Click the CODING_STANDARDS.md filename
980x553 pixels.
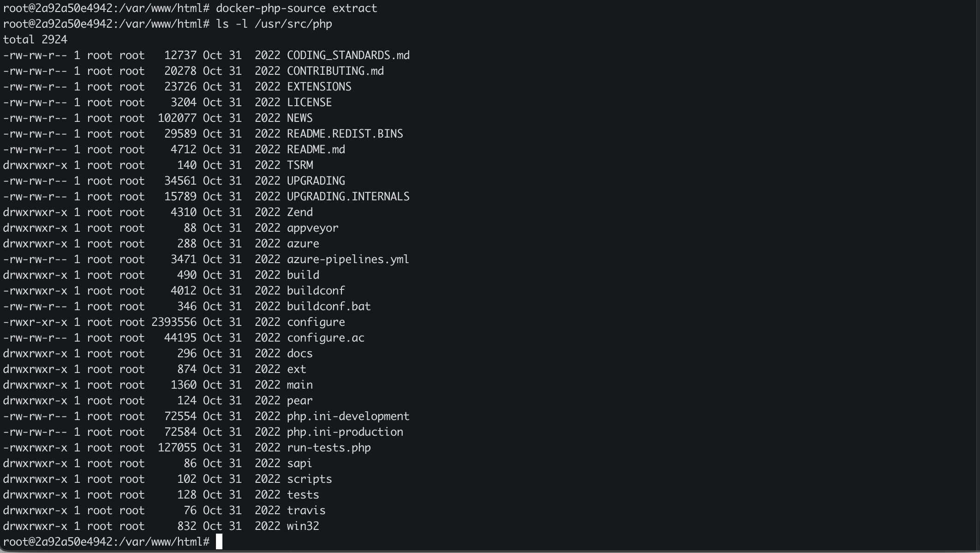348,55
